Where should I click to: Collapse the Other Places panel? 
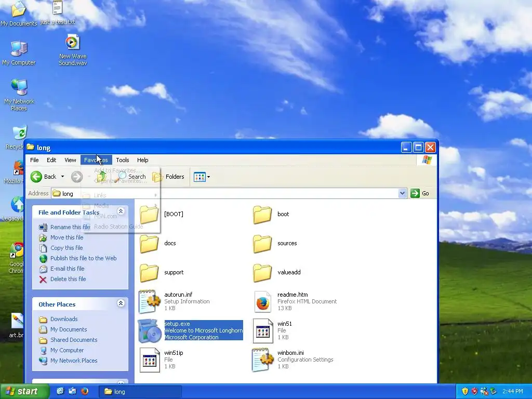[x=121, y=303]
